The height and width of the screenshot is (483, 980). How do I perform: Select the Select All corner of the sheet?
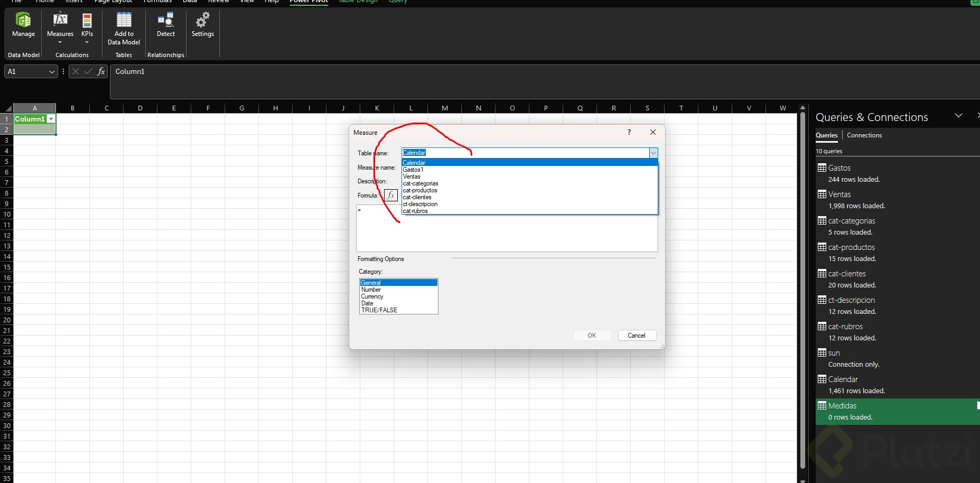(6, 108)
